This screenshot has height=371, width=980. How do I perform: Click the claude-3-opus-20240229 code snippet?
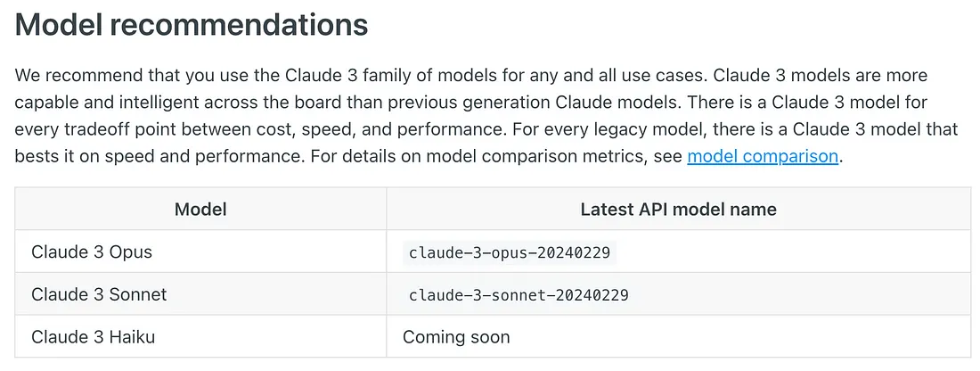click(509, 253)
